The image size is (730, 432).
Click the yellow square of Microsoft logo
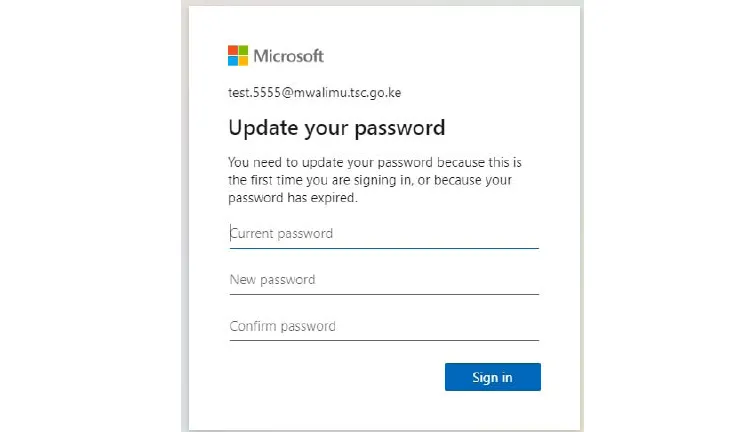tap(243, 60)
